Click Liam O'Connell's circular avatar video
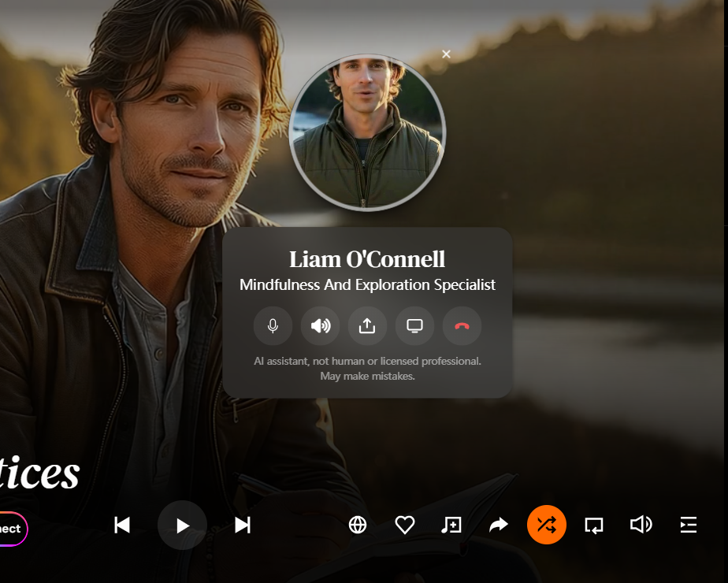728x583 pixels. click(x=367, y=132)
